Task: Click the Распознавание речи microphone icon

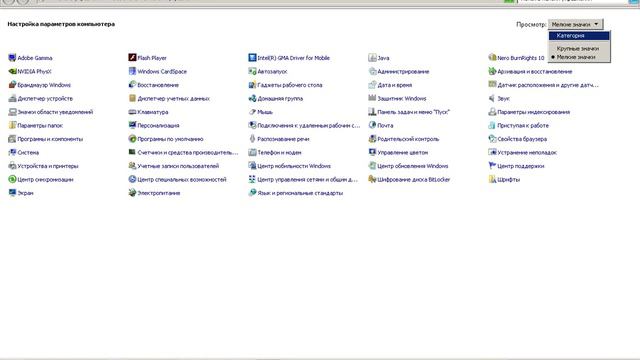Action: 252,139
